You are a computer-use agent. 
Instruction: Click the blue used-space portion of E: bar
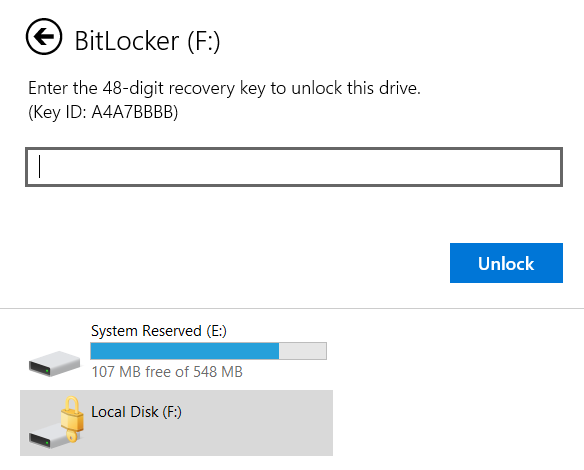click(x=185, y=351)
